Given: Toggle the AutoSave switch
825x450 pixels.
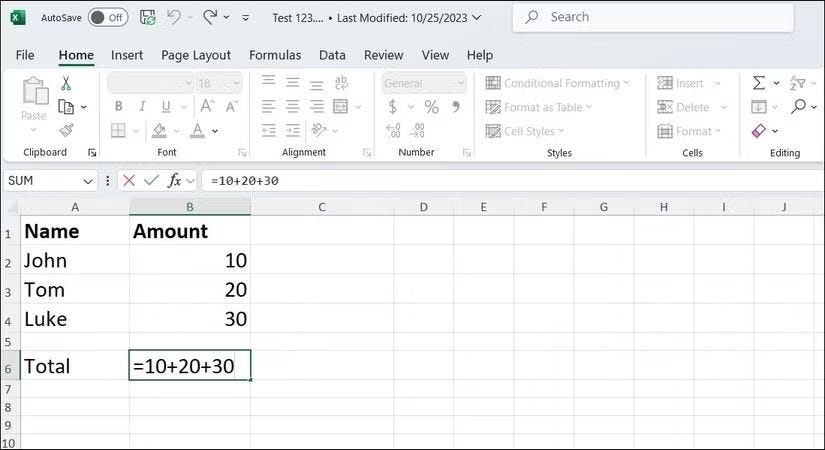Looking at the screenshot, I should click(x=108, y=17).
